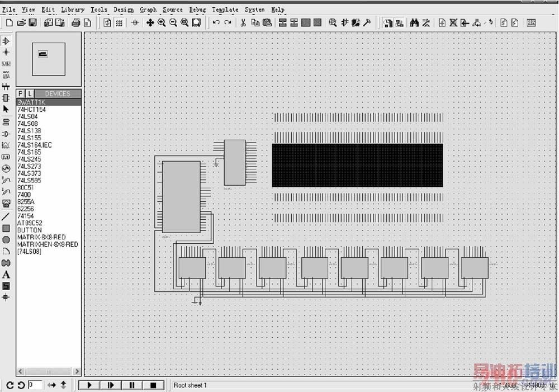Save the current design
The image size is (559, 392).
point(32,23)
